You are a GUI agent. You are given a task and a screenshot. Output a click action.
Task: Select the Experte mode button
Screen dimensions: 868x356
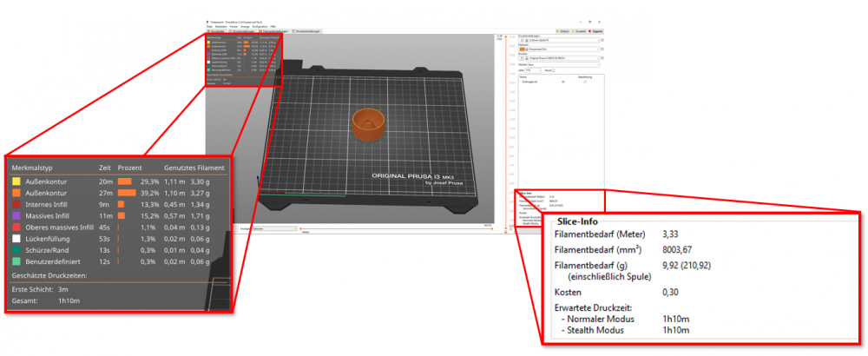click(595, 31)
